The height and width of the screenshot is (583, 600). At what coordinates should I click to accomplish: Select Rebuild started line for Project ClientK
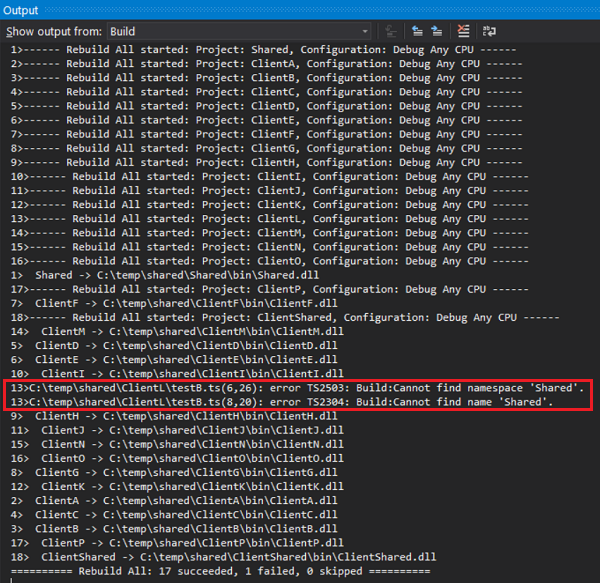(269, 205)
